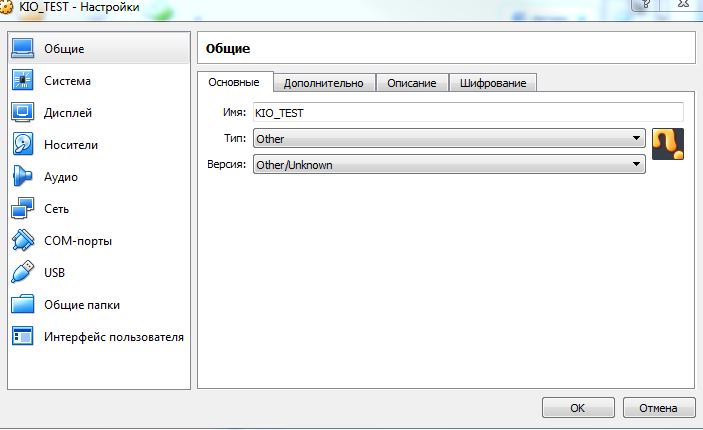Go to the Основные tab
Image resolution: width=703 pixels, height=430 pixels.
(x=235, y=82)
